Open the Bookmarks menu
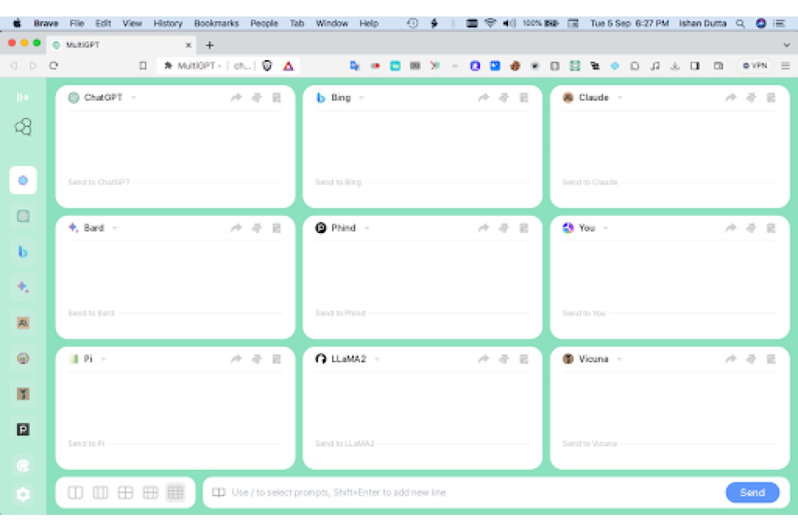 coord(217,23)
